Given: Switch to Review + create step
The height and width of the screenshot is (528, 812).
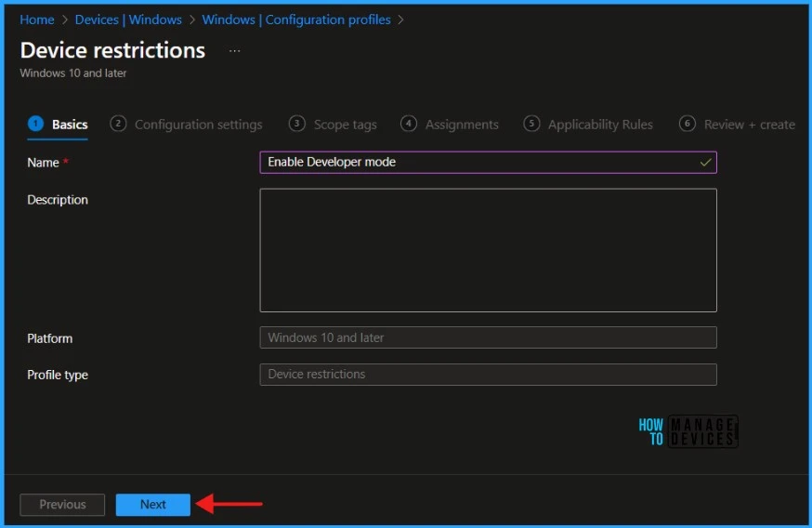Looking at the screenshot, I should point(737,125).
